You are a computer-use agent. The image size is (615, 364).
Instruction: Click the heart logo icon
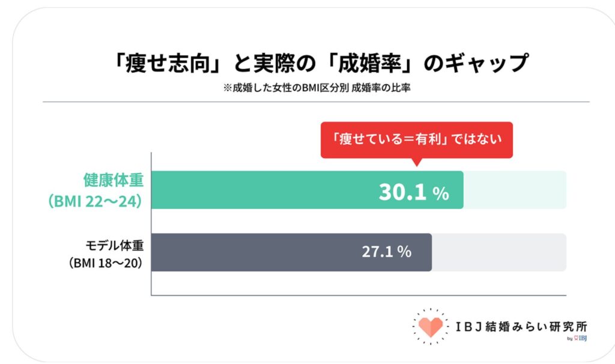[430, 326]
